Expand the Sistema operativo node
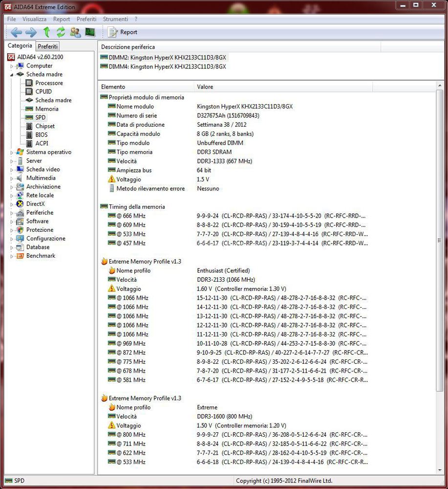The image size is (448, 489). pos(12,153)
